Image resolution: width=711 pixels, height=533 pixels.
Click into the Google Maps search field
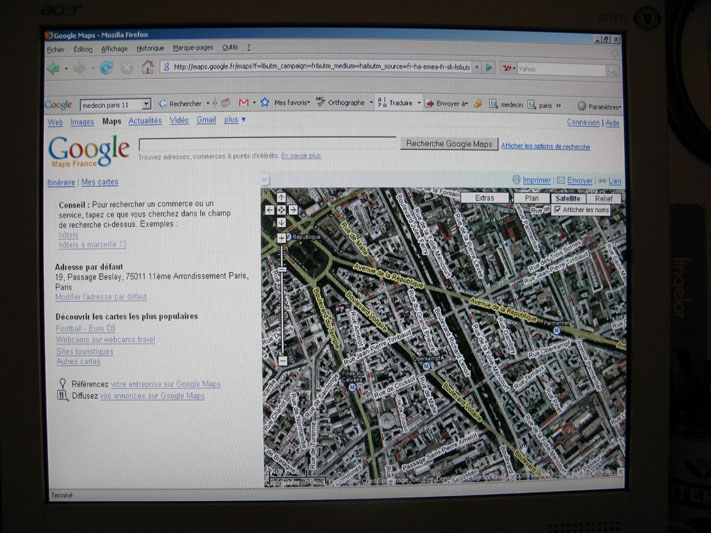tap(267, 144)
